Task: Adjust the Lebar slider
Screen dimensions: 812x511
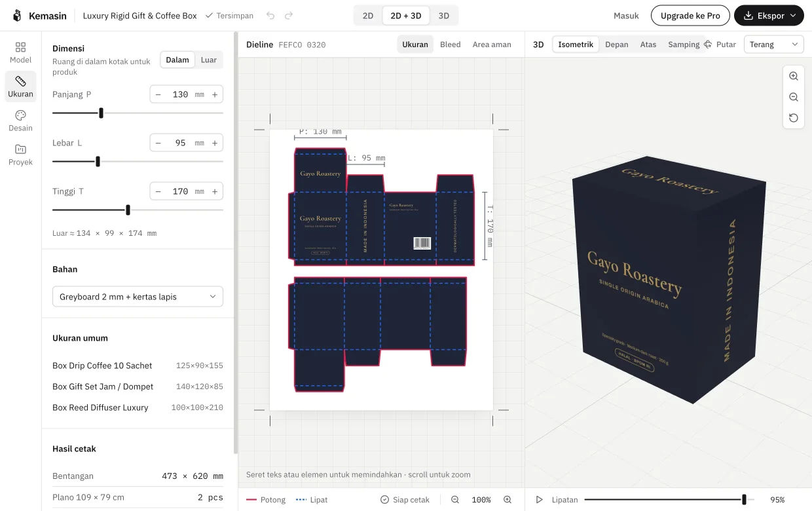Action: [138, 161]
